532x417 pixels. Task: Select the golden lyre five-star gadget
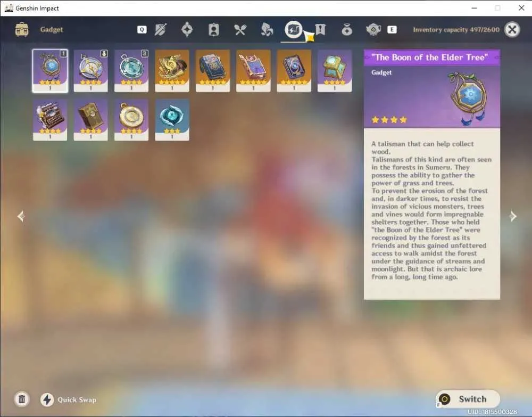click(172, 71)
